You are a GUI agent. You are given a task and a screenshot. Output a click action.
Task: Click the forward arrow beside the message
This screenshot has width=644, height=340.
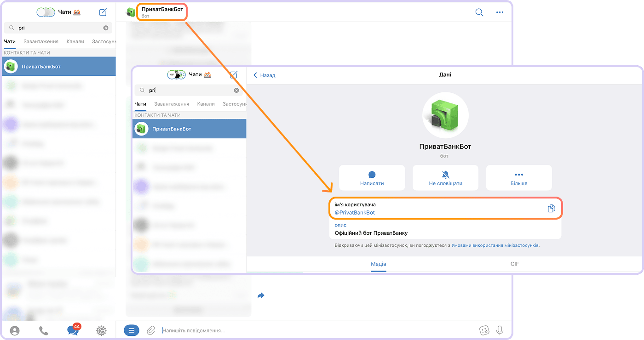(x=261, y=295)
